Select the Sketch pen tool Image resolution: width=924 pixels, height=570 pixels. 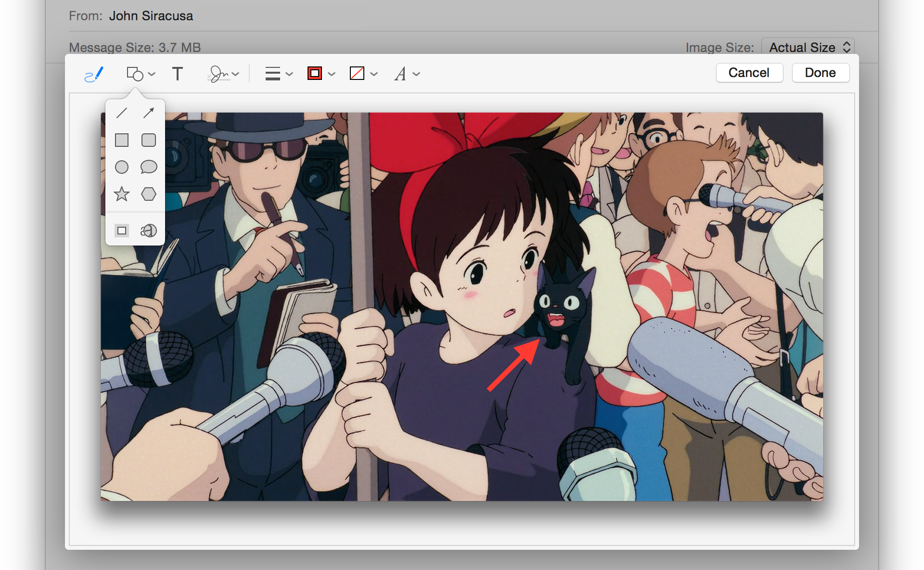click(94, 74)
